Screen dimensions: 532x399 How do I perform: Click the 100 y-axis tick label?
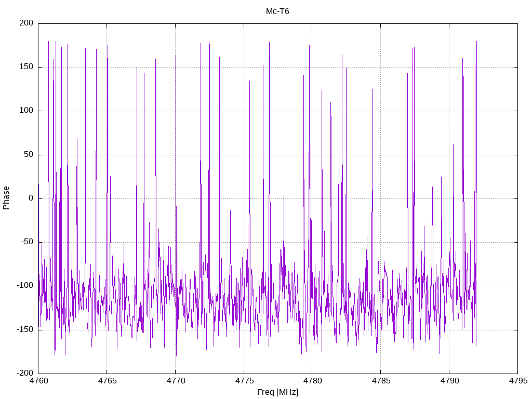pyautogui.click(x=26, y=111)
